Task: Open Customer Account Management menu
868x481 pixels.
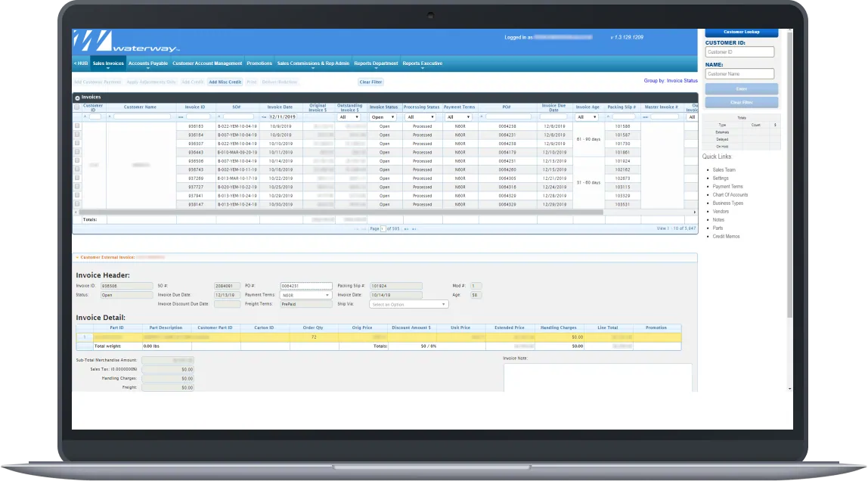Action: (207, 64)
